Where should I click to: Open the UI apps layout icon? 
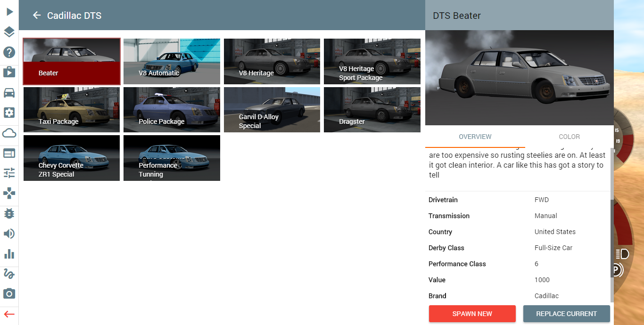(9, 153)
